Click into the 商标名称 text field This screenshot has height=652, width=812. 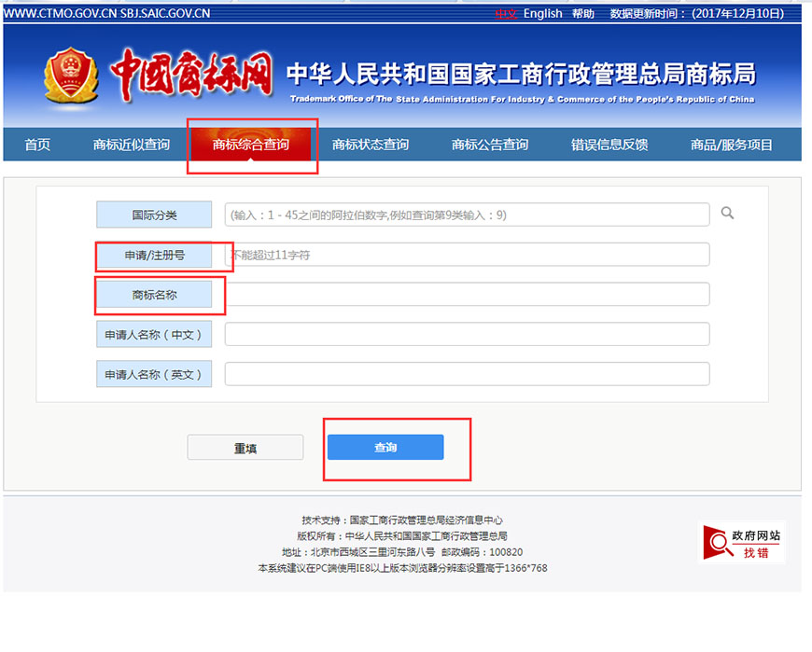(x=467, y=295)
